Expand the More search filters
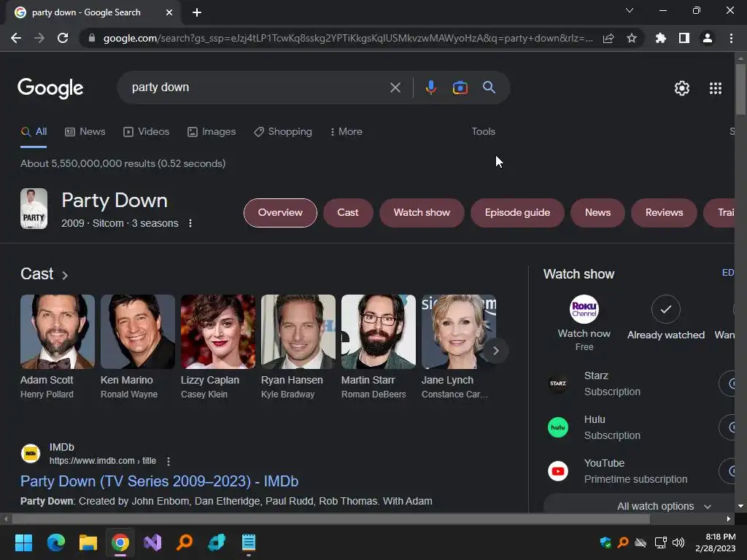The image size is (747, 560). pyautogui.click(x=346, y=132)
